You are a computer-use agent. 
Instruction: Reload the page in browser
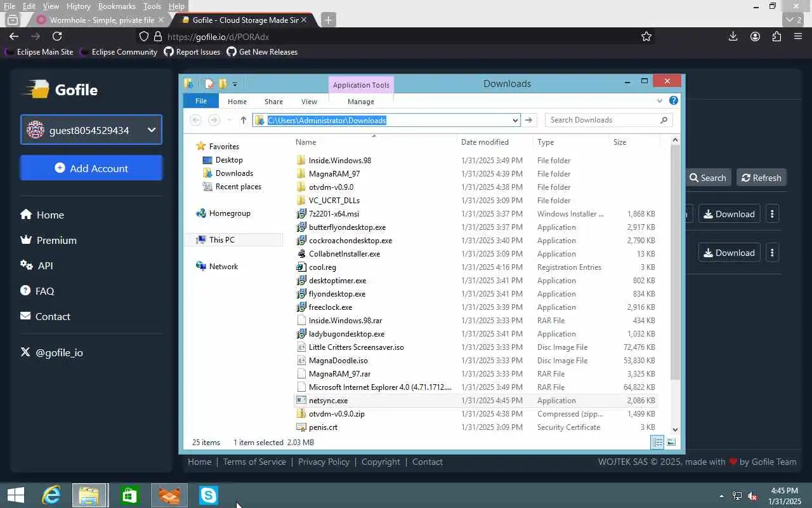[x=57, y=37]
